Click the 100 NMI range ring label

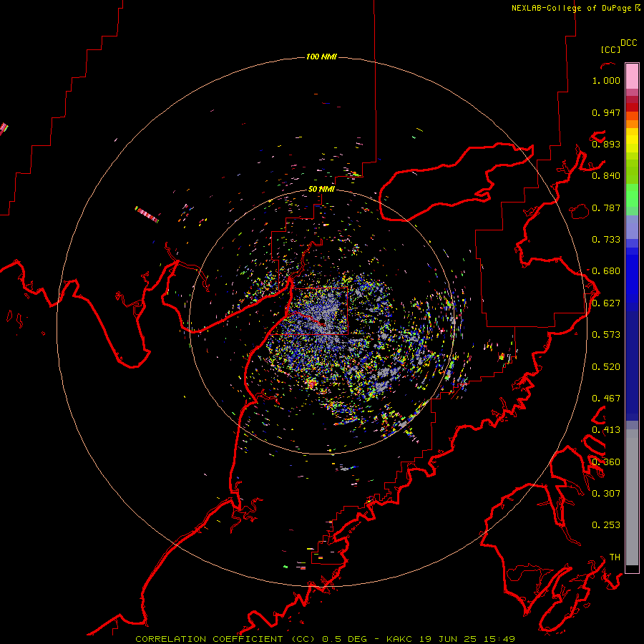click(x=321, y=57)
